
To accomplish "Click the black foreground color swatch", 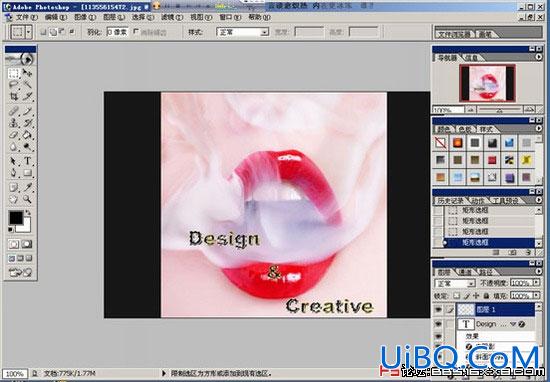I will coord(16,218).
